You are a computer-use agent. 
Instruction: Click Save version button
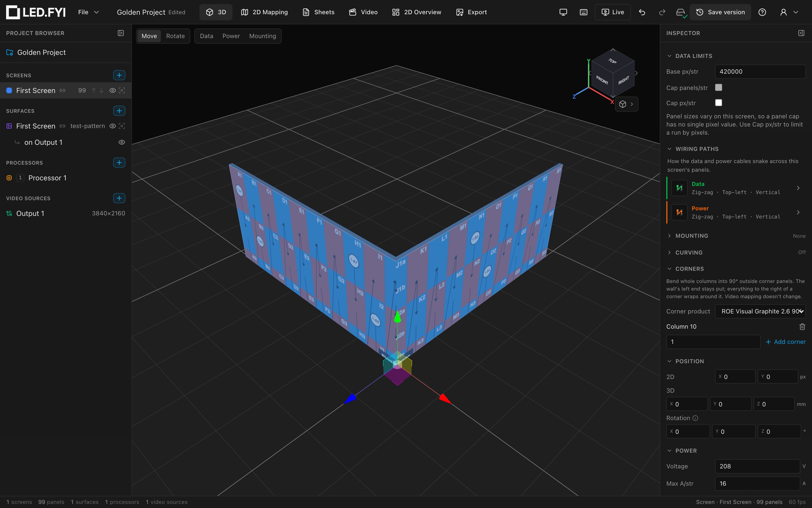point(720,12)
